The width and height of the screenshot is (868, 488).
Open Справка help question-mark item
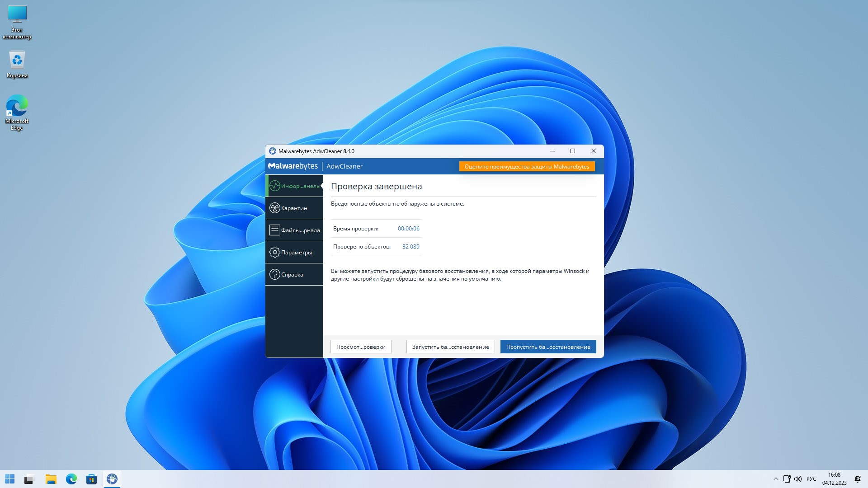294,274
